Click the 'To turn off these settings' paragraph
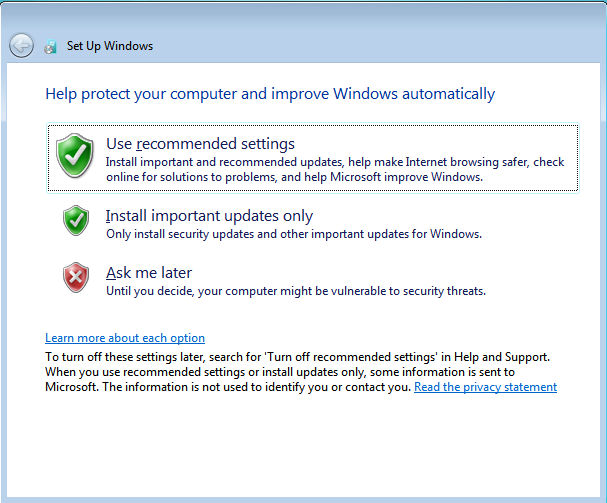Image resolution: width=607 pixels, height=503 pixels. click(x=298, y=357)
